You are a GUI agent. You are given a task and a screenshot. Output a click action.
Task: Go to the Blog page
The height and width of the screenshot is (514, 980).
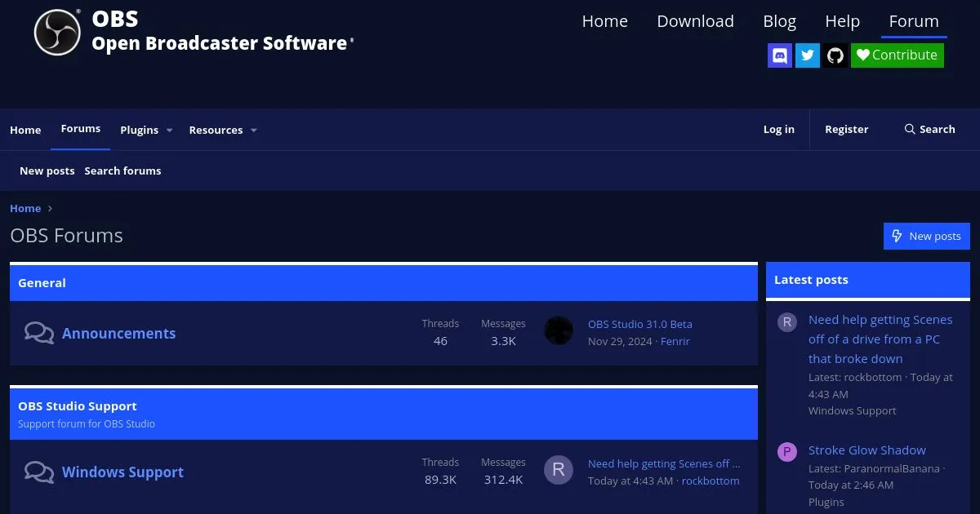pos(779,21)
